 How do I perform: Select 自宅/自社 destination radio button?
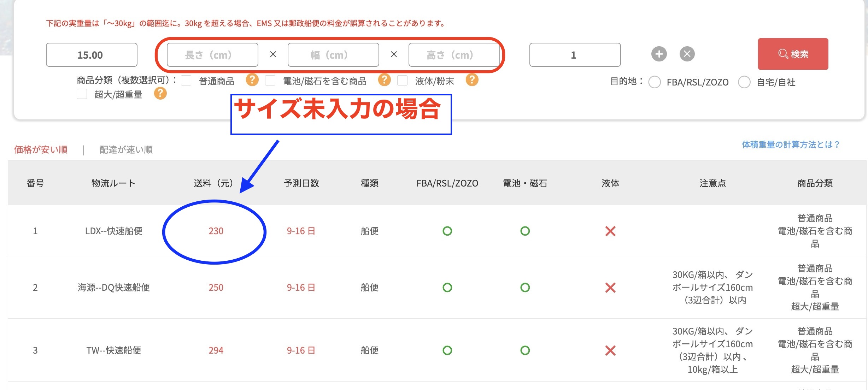click(x=744, y=82)
